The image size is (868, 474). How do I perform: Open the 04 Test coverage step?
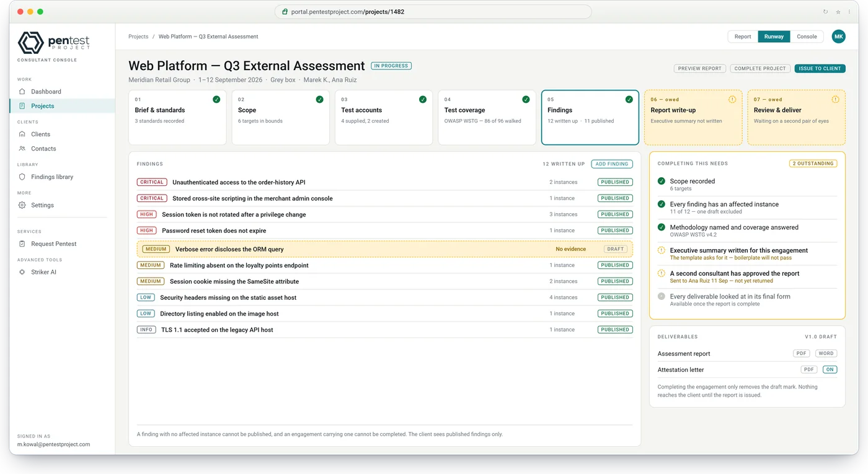pyautogui.click(x=487, y=118)
